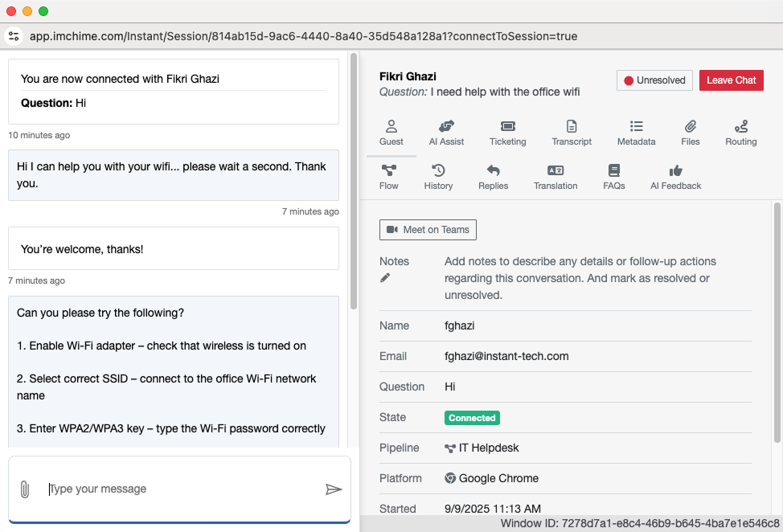The width and height of the screenshot is (783, 532).
Task: Open the Files attachment panel
Action: click(x=690, y=133)
